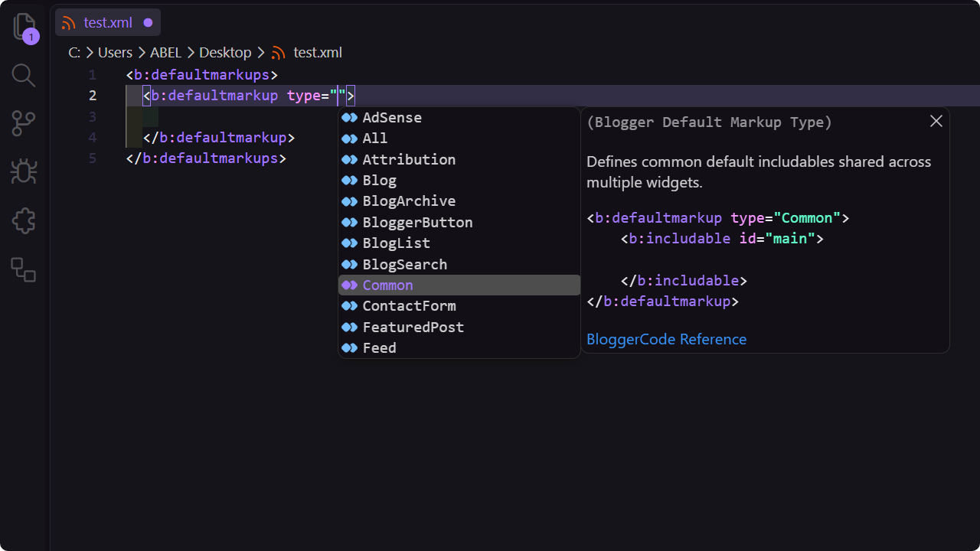
Task: Pick BlogSearch in the autocomplete popup
Action: pyautogui.click(x=459, y=264)
